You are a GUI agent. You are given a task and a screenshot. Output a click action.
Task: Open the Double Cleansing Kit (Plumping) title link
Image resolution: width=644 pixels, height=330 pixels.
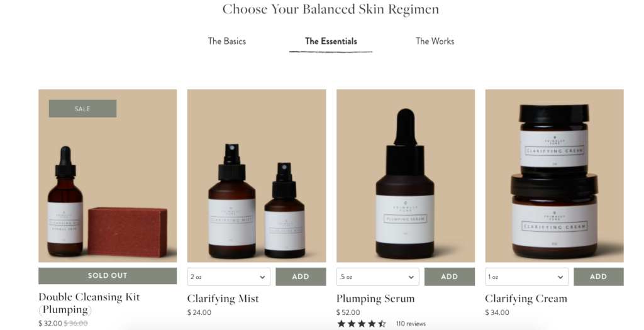[x=89, y=303]
